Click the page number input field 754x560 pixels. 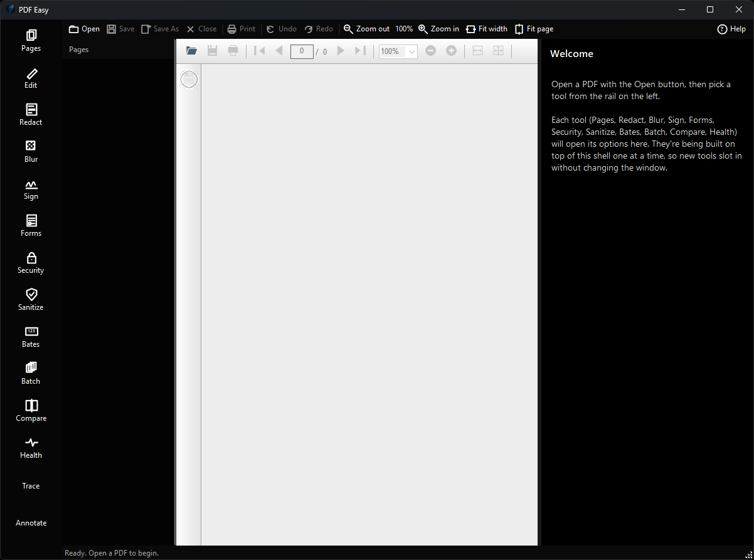pos(302,51)
